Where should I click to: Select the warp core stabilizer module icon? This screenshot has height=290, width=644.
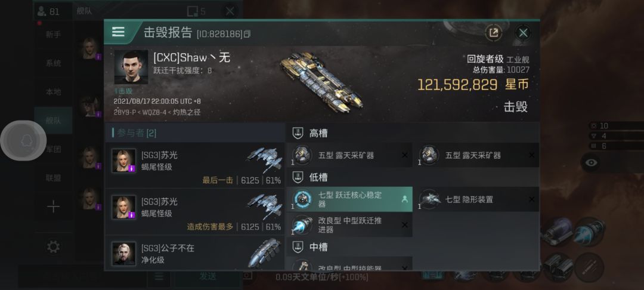(303, 200)
